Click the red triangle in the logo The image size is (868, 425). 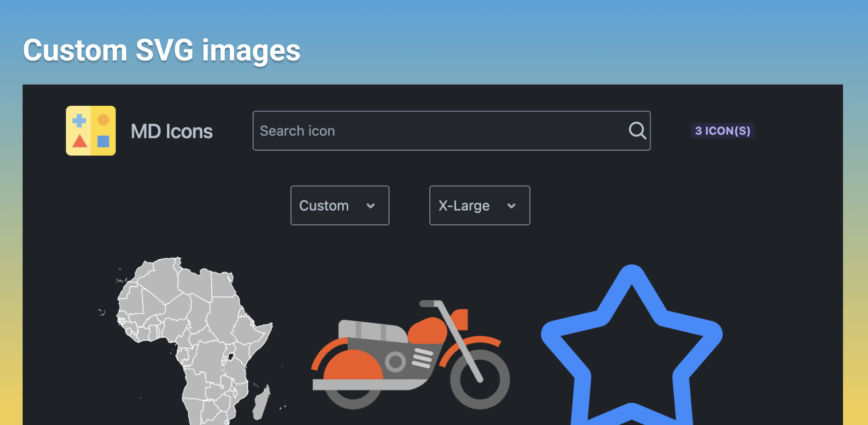point(80,141)
